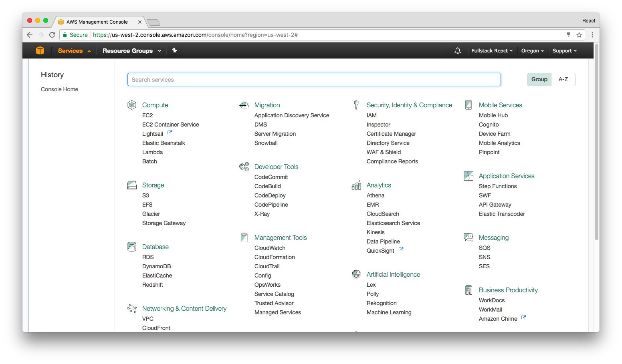
Task: Click external link icon next to Lightsail
Action: 170,133
